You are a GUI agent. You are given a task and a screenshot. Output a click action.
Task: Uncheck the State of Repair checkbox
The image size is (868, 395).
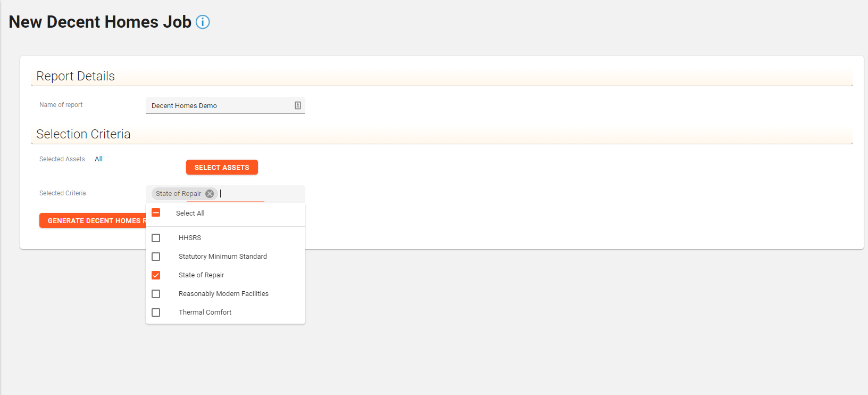(156, 275)
